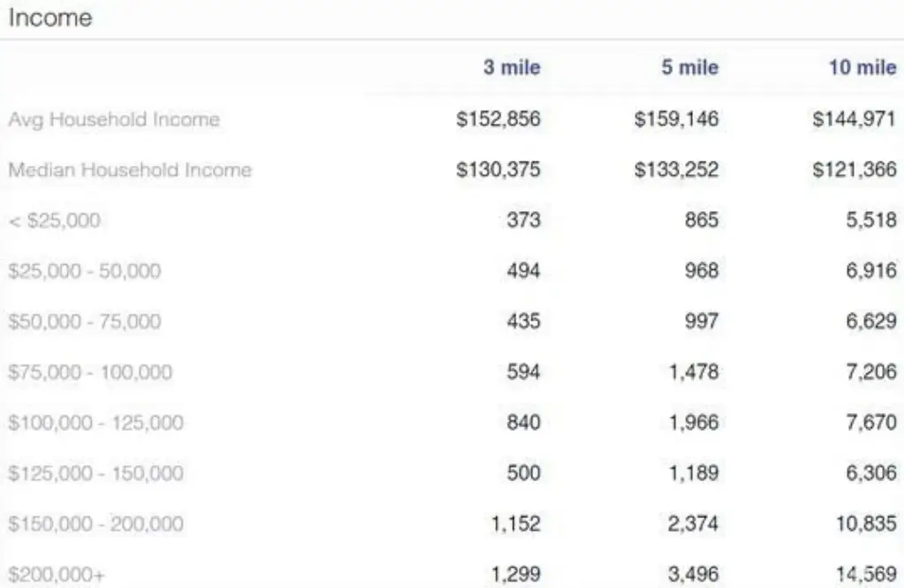Select the 5 mile column header
904x588 pixels.
pyautogui.click(x=689, y=68)
